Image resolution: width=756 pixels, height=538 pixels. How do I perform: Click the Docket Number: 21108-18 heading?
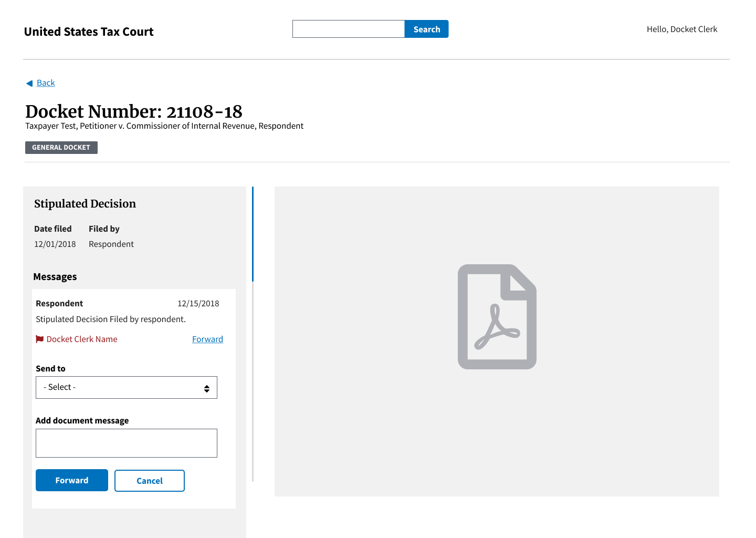(x=134, y=111)
